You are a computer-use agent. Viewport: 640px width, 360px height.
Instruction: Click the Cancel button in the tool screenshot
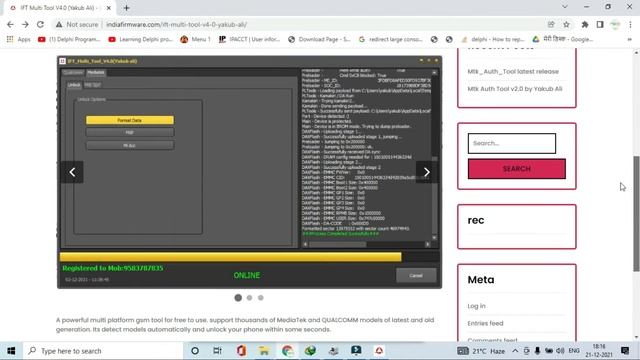pos(416,276)
